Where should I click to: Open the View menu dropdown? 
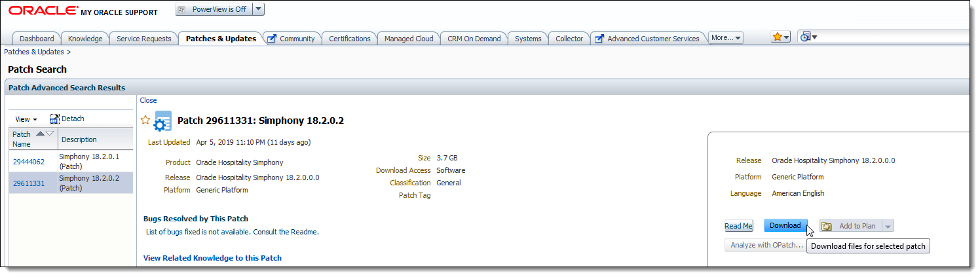(26, 119)
